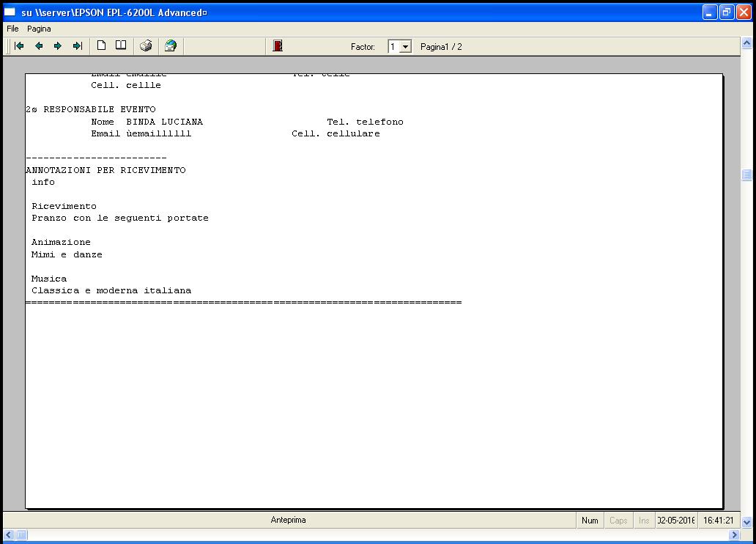Click the 'Classica e moderna italiana' line
This screenshot has width=756, height=544.
[x=111, y=290]
